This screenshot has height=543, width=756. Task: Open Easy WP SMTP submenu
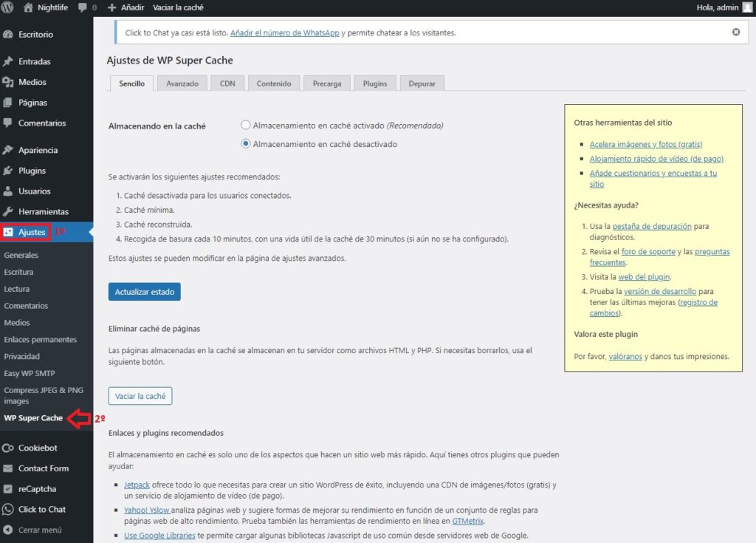pos(30,373)
